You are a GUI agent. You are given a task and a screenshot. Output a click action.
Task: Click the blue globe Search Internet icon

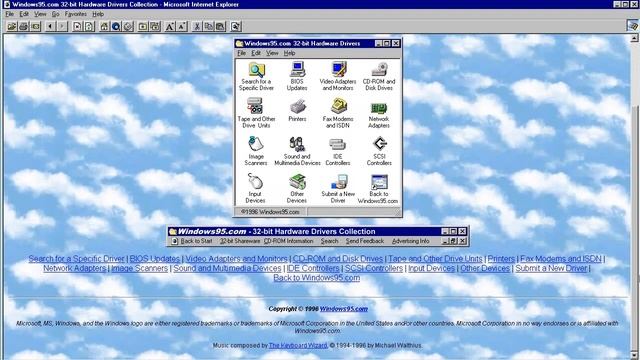point(116,27)
